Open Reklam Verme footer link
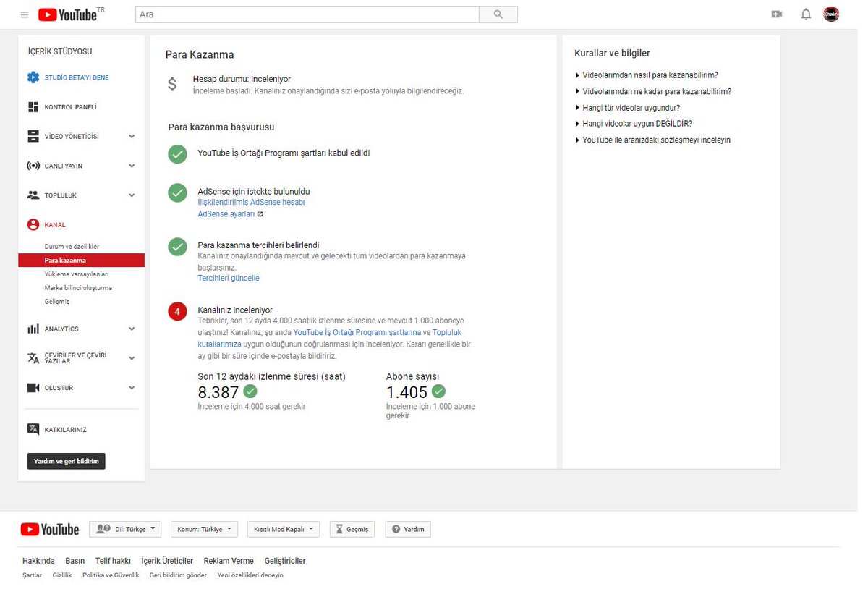This screenshot has height=597, width=868. pos(229,561)
